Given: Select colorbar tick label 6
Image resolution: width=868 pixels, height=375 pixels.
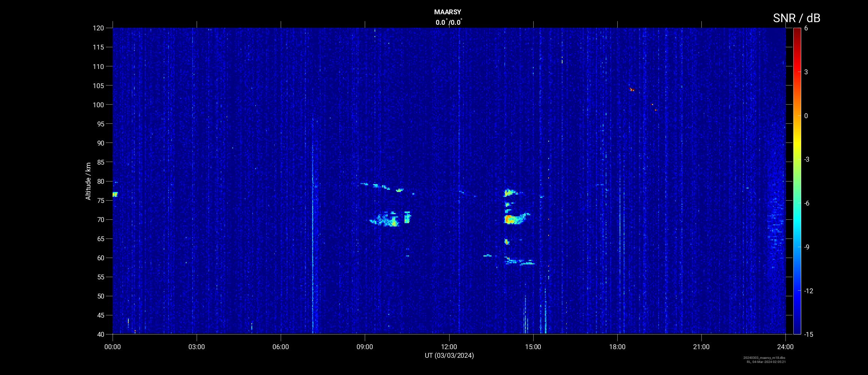Looking at the screenshot, I should coord(806,28).
